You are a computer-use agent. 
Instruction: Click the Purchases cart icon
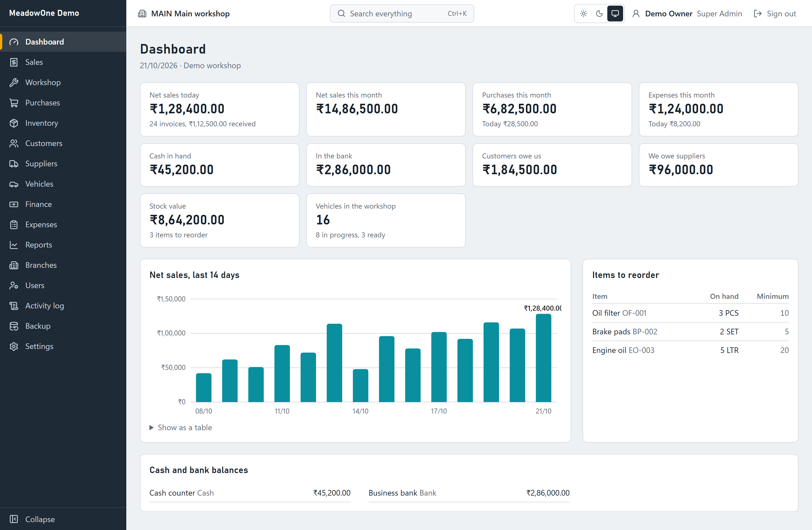(x=14, y=103)
